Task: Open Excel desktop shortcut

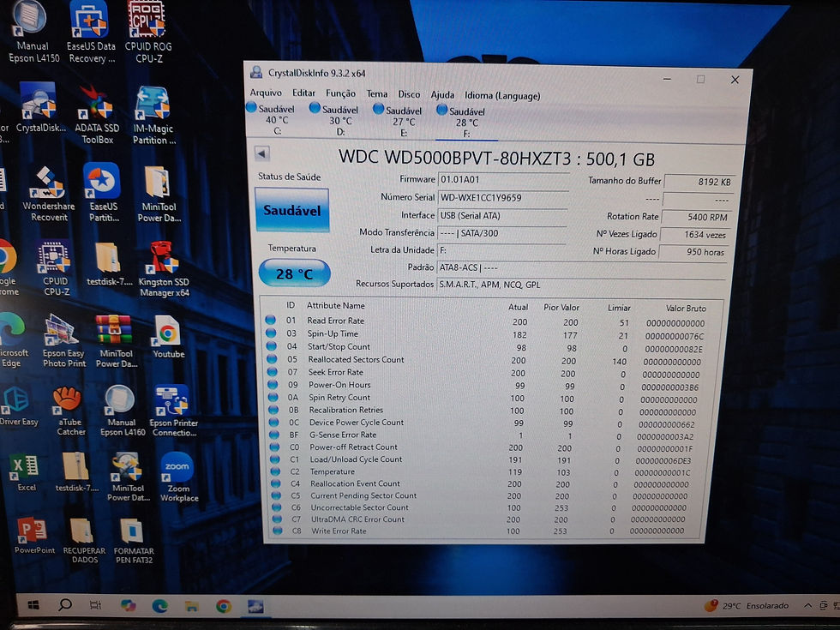Action: (x=26, y=472)
